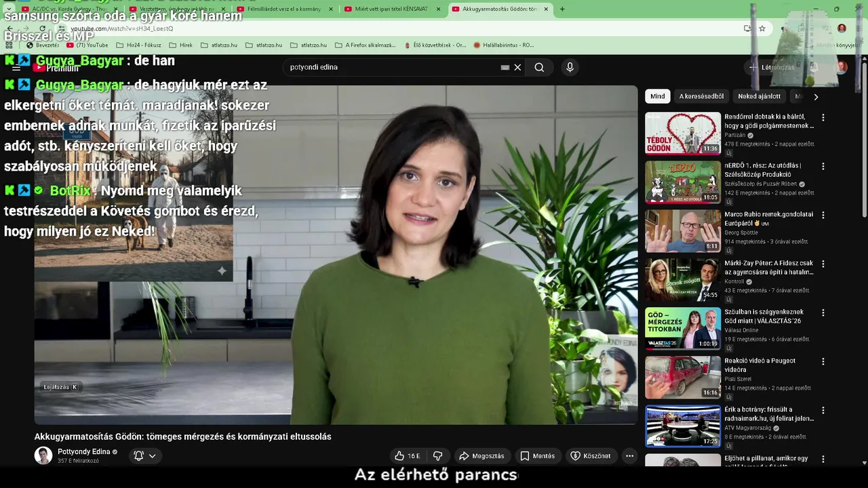Click the Válasz Online channel name
Viewport: 868px width, 488px height.
pos(741,330)
